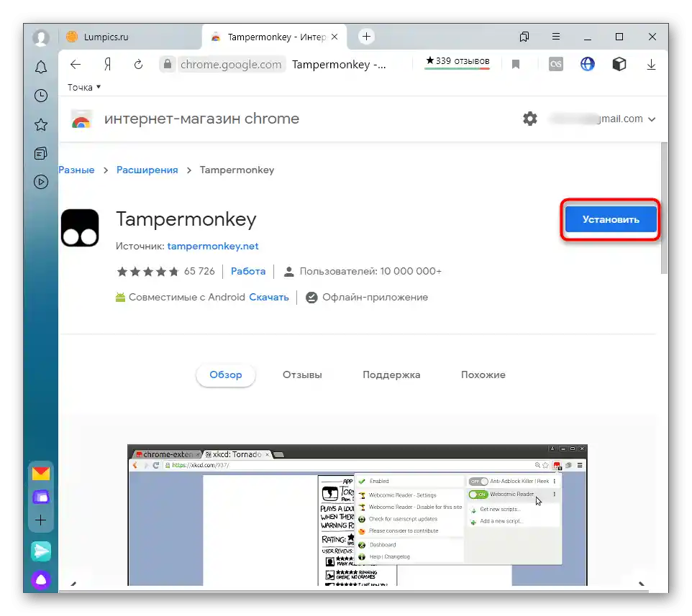Open browser hamburger menu
Viewport: 692px width, 616px height.
(x=556, y=37)
